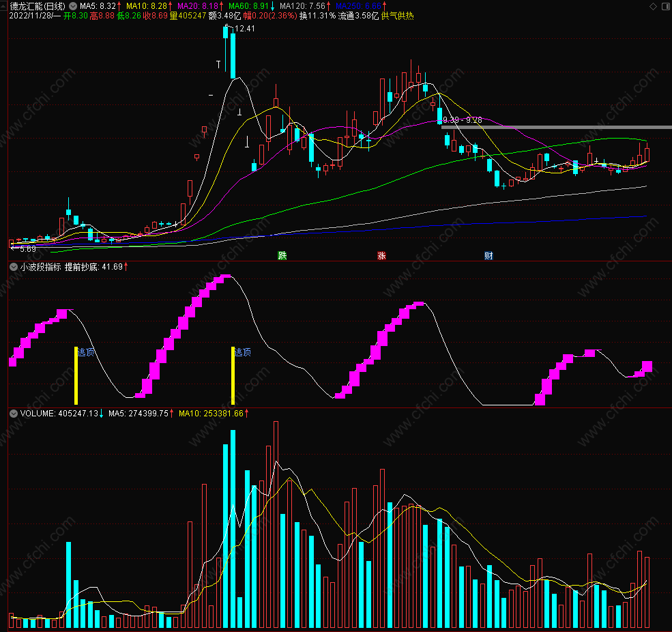This screenshot has height=632, width=672.
Task: Click the high price 高8.88
Action: pyautogui.click(x=102, y=16)
